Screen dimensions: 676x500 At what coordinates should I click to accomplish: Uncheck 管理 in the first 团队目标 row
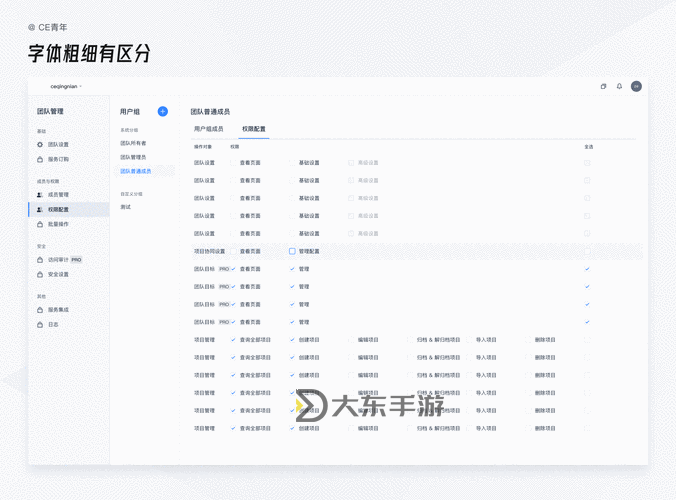coord(292,269)
